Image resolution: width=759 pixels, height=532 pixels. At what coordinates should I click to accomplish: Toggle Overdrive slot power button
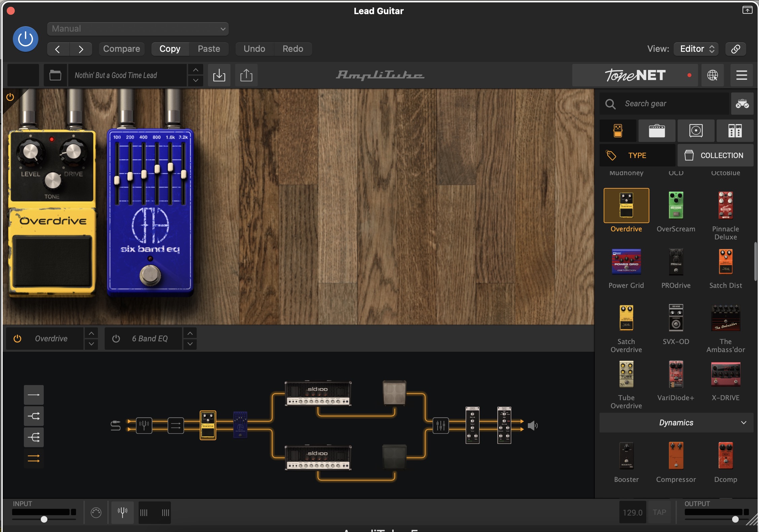(x=17, y=339)
